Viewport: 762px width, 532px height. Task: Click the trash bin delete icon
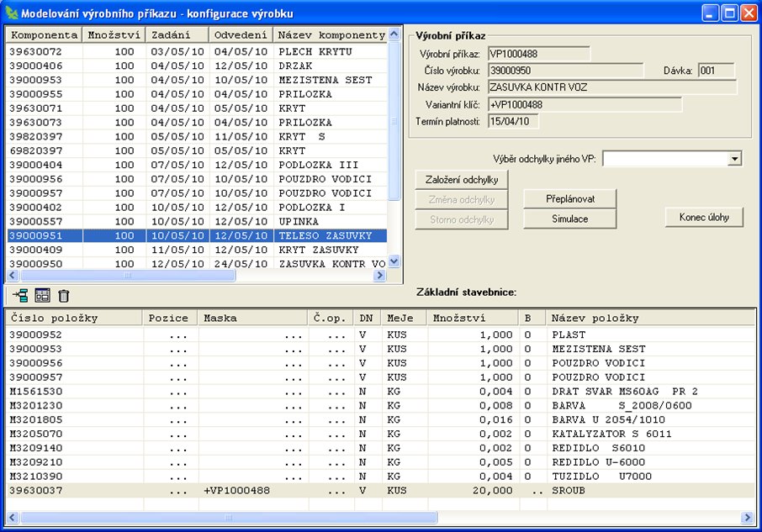[x=64, y=296]
